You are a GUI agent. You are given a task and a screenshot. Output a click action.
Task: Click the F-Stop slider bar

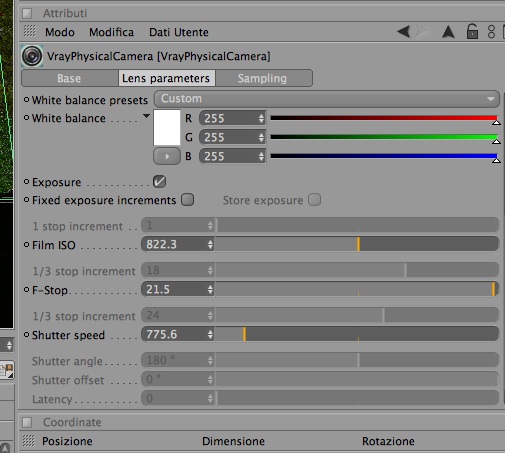pos(357,289)
